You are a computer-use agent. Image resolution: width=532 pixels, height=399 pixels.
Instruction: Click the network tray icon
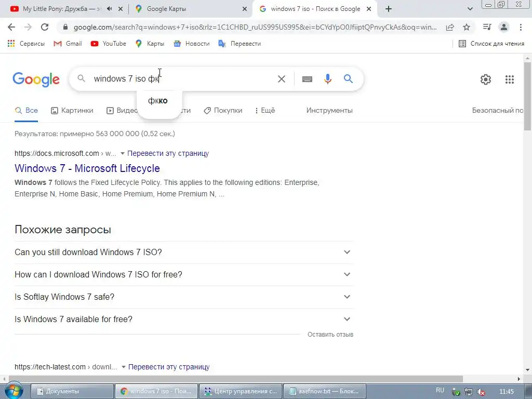pyautogui.click(x=469, y=392)
